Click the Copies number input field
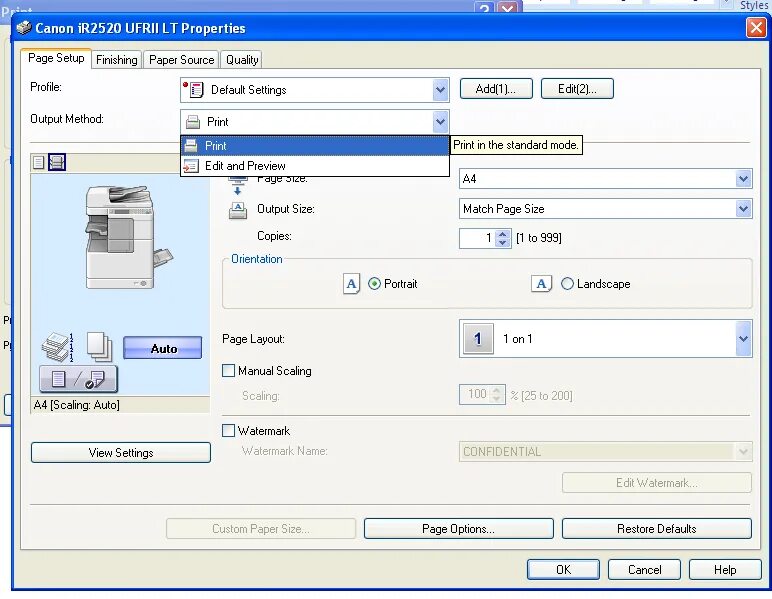 [x=477, y=238]
